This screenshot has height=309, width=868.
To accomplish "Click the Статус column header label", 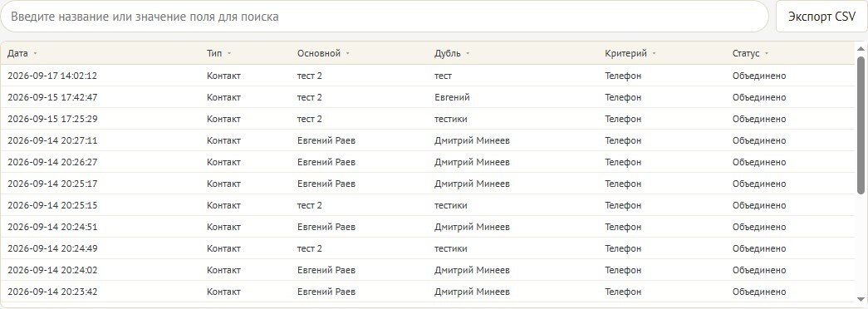I will coord(746,54).
